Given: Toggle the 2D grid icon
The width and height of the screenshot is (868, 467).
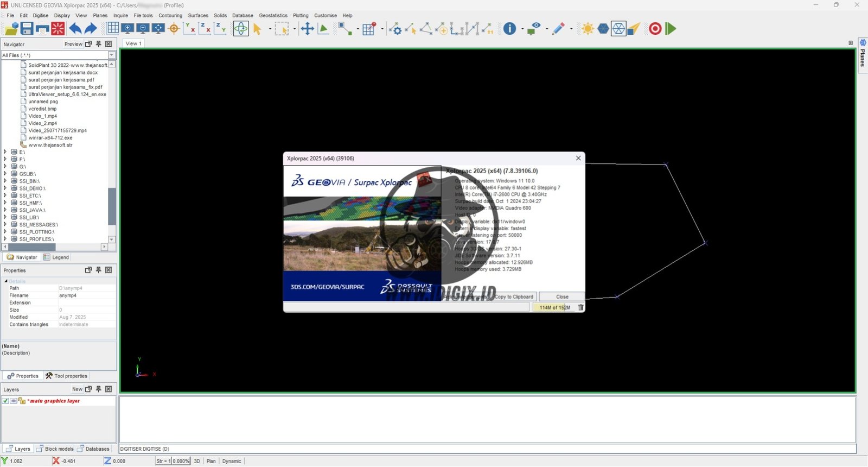Looking at the screenshot, I should tap(113, 28).
